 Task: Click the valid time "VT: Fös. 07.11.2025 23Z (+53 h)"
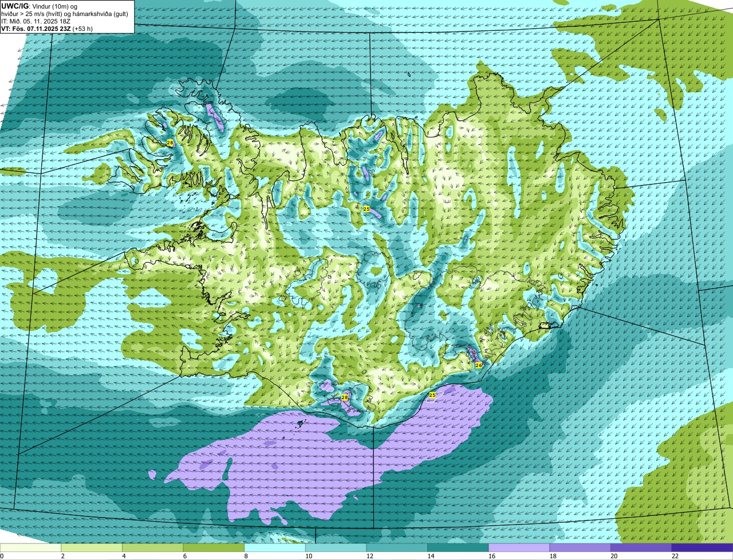point(47,29)
